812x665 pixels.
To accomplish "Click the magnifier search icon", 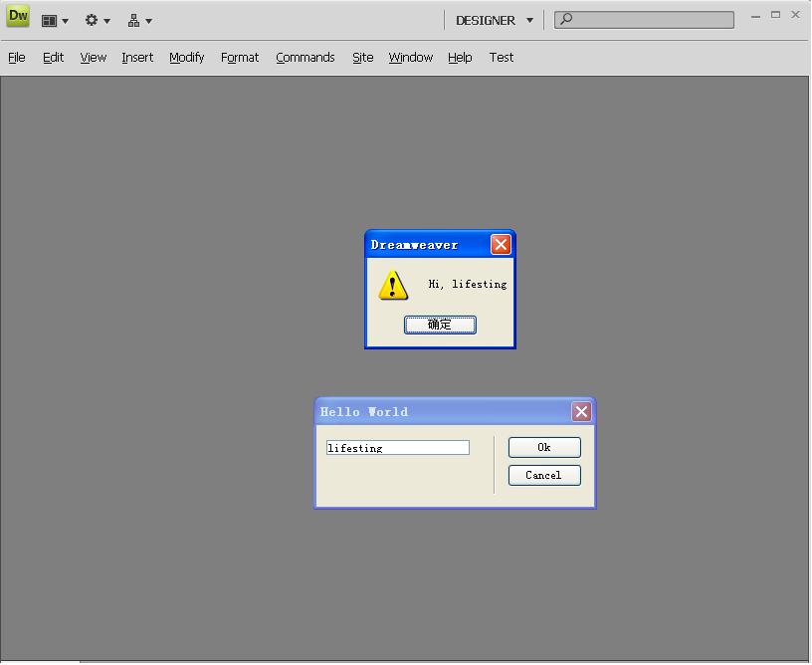I will coord(566,19).
